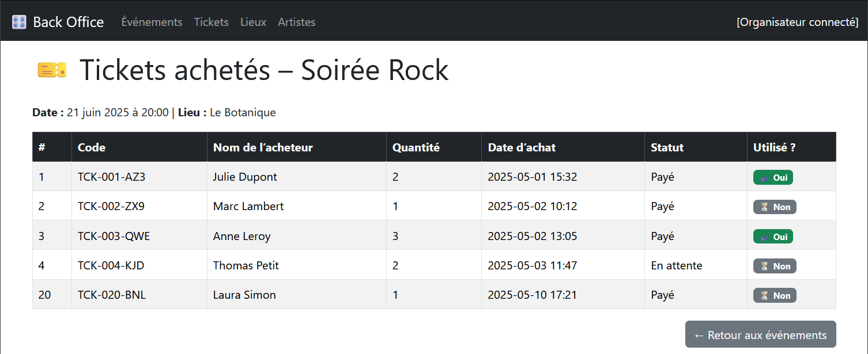The width and height of the screenshot is (868, 354).
Task: Click the Non hourglass badge for Marc Lambert
Action: coord(775,207)
